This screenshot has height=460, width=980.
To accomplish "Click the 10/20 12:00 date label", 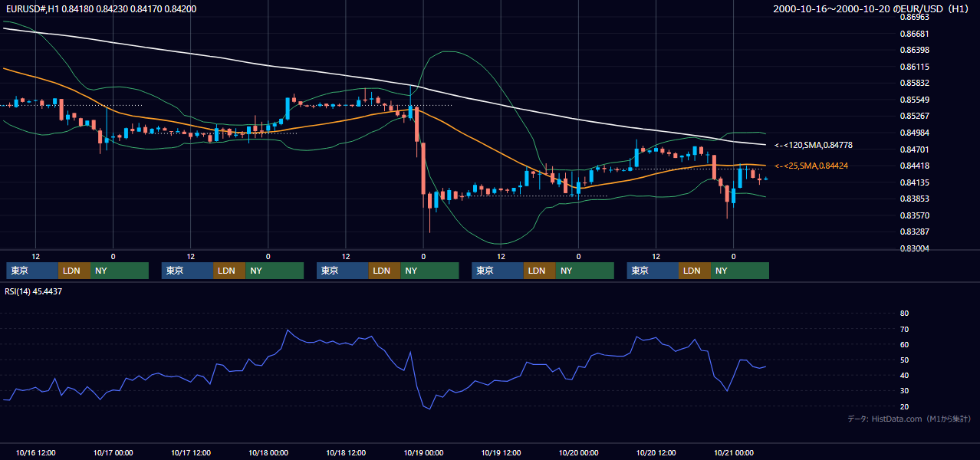I will coord(656,452).
